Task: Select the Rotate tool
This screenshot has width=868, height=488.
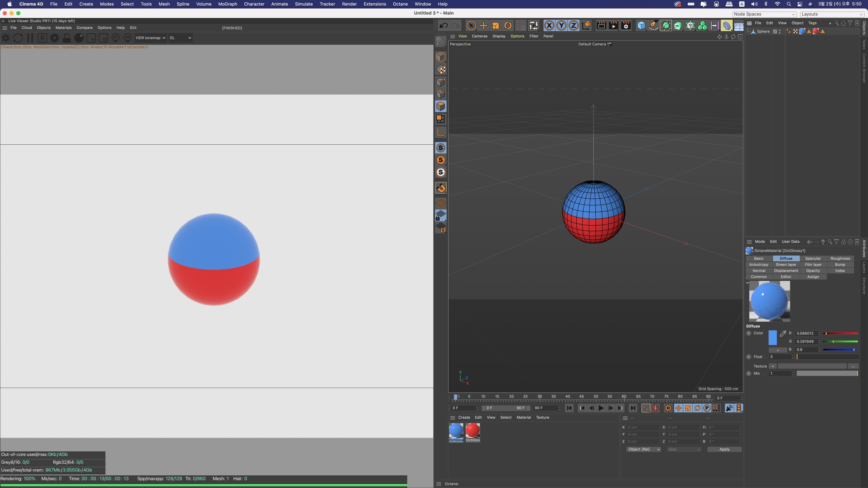Action: tap(508, 26)
